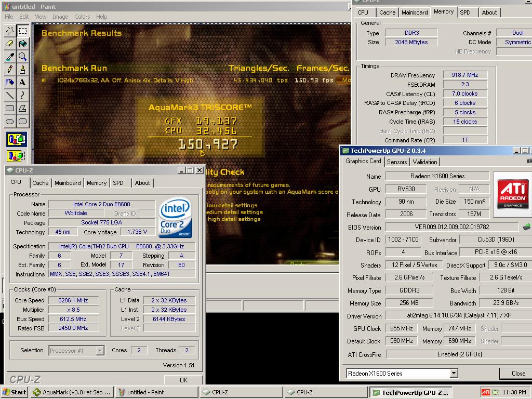Image resolution: width=532 pixels, height=399 pixels.
Task: Choose the Rounded Rectangle tool in Paint
Action: pos(23,121)
